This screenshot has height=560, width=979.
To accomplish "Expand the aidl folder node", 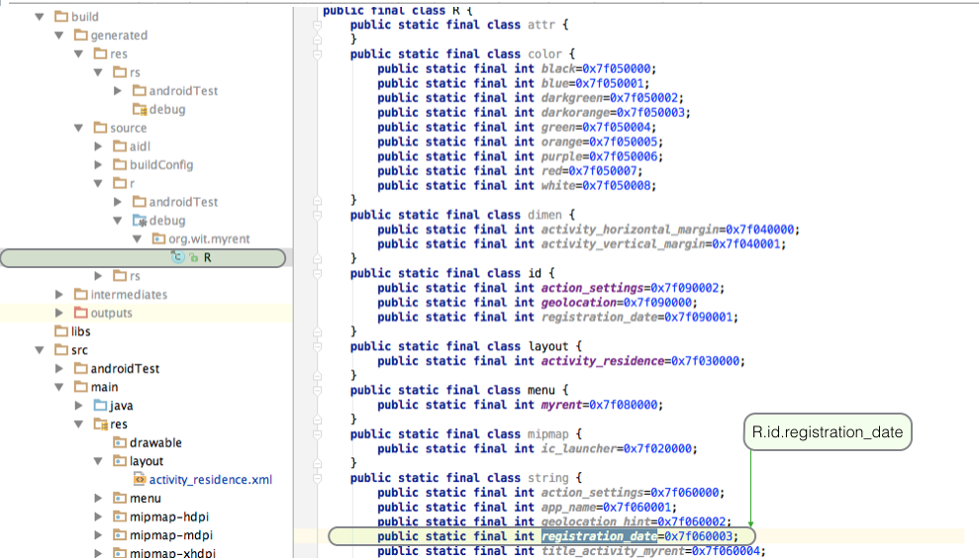I will [99, 146].
